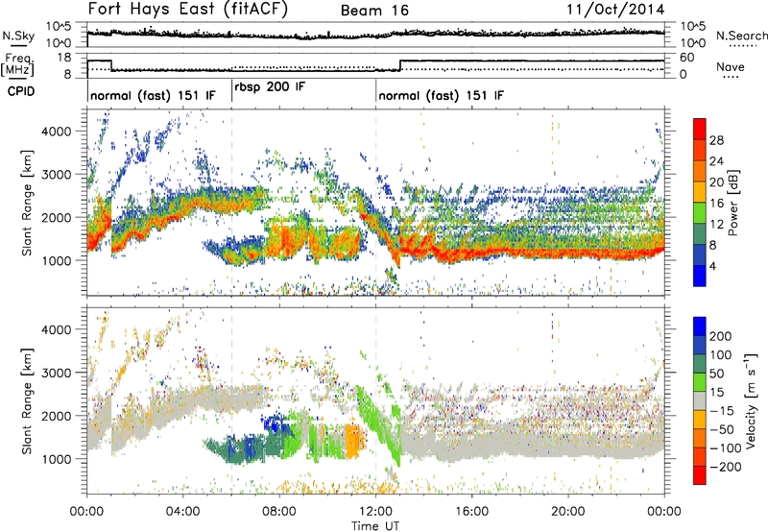The image size is (768, 532).
Task: Click the date '11/Oct/2014'
Action: [x=616, y=10]
